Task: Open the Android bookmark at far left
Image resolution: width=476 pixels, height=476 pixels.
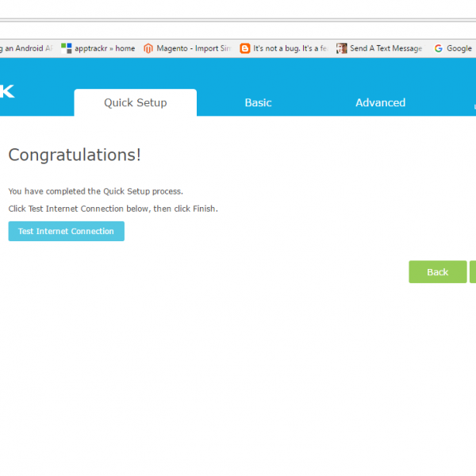Action: coord(26,48)
